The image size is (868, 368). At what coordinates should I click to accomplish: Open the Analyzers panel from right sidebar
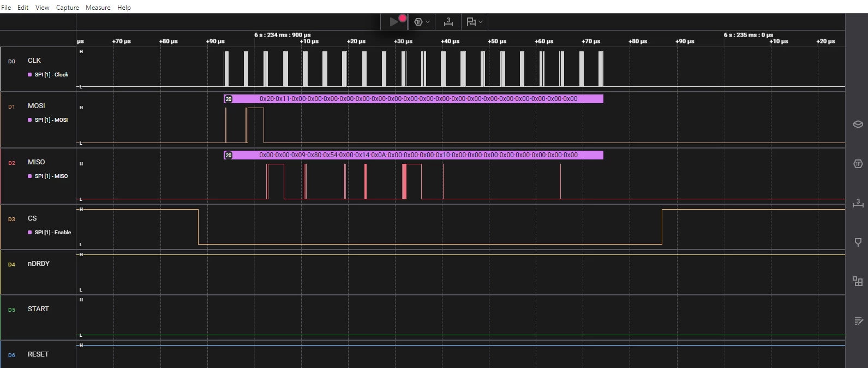pyautogui.click(x=858, y=164)
